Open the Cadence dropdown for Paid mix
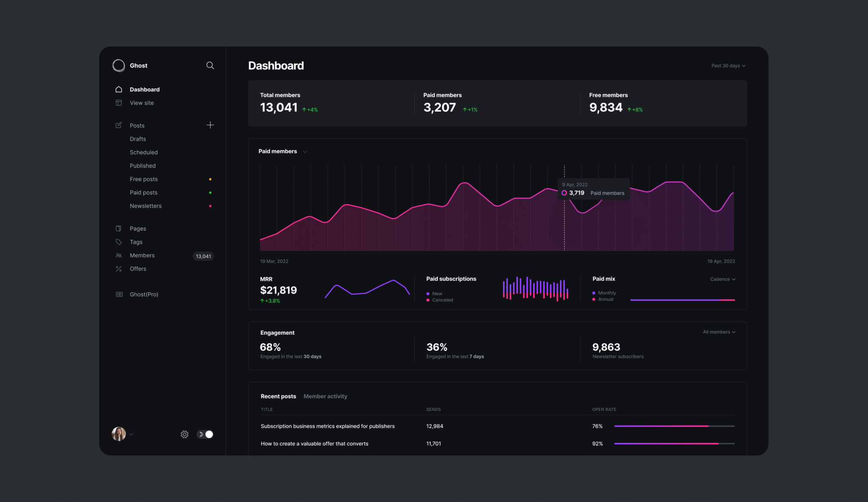The image size is (868, 502). pyautogui.click(x=723, y=279)
